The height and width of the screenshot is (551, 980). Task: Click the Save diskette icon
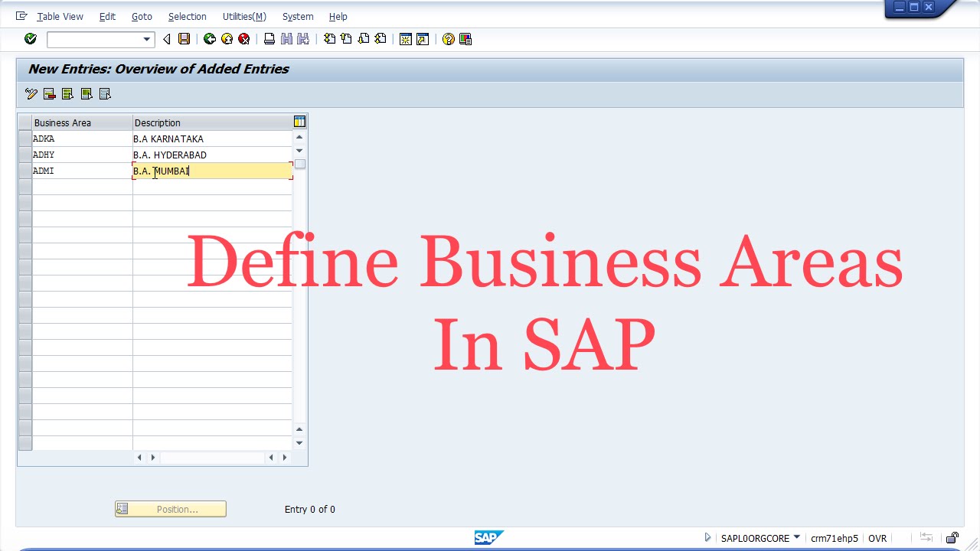click(x=184, y=39)
